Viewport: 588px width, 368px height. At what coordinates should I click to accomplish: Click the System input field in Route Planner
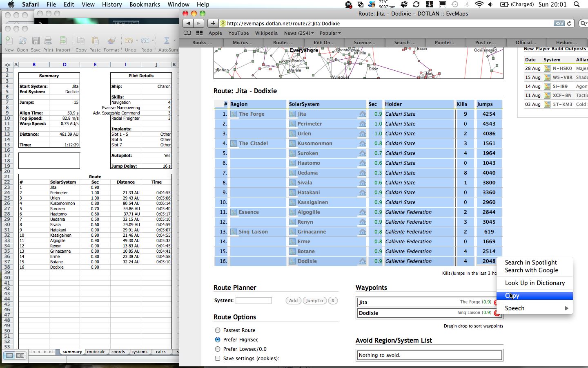(x=254, y=301)
